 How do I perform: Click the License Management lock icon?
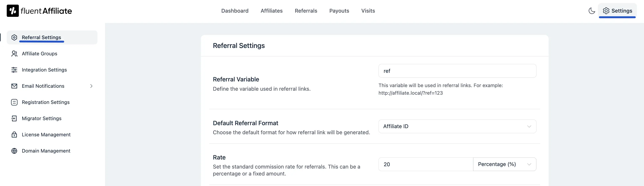[14, 135]
